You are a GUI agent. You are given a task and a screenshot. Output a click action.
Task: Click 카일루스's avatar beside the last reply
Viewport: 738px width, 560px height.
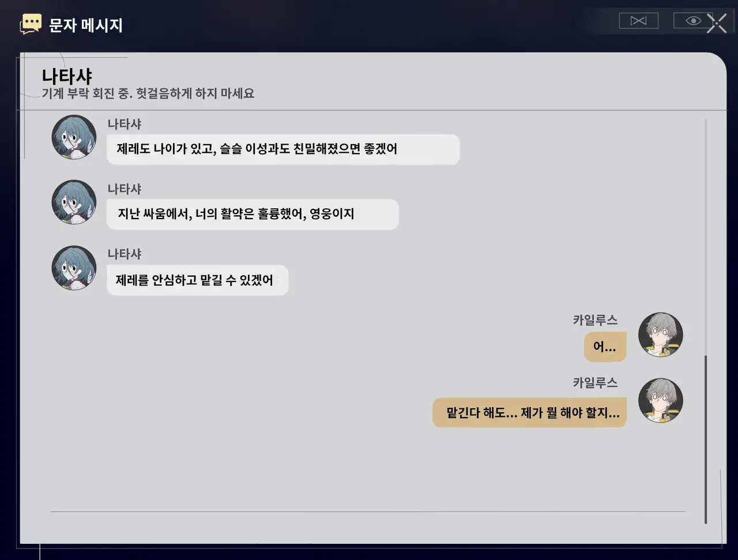[x=661, y=400]
